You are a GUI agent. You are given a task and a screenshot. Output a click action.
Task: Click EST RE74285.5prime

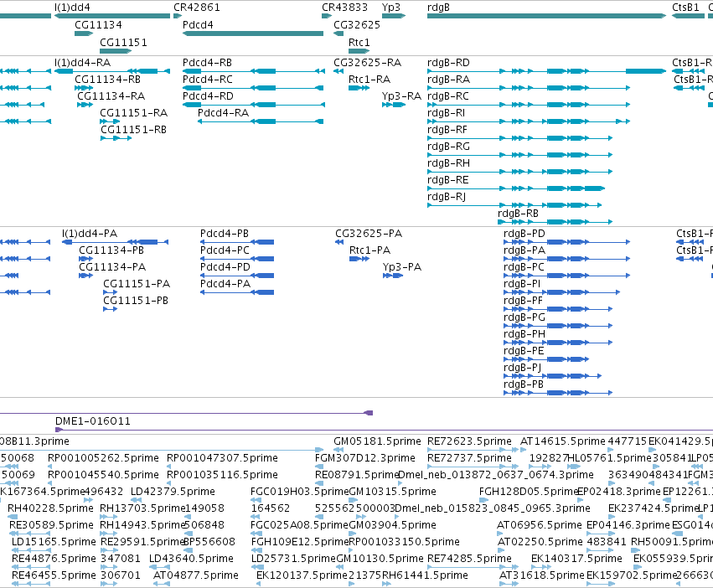(469, 558)
